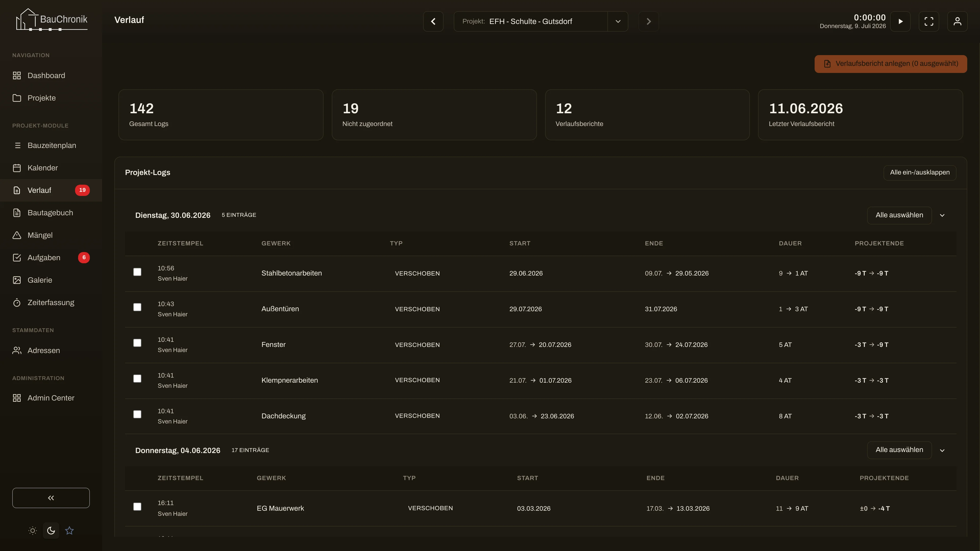980x551 pixels.
Task: Click Stahlbetonarbeiten end date 29.05.2026
Action: [x=692, y=273]
